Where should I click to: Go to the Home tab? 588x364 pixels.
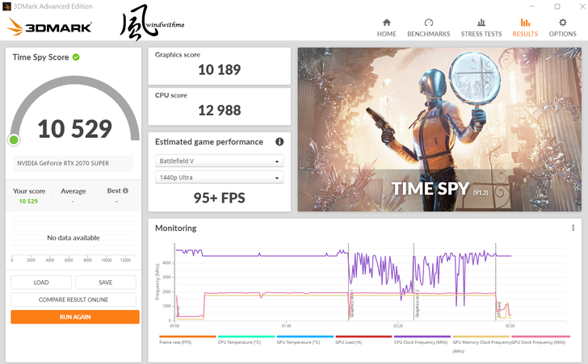point(386,28)
